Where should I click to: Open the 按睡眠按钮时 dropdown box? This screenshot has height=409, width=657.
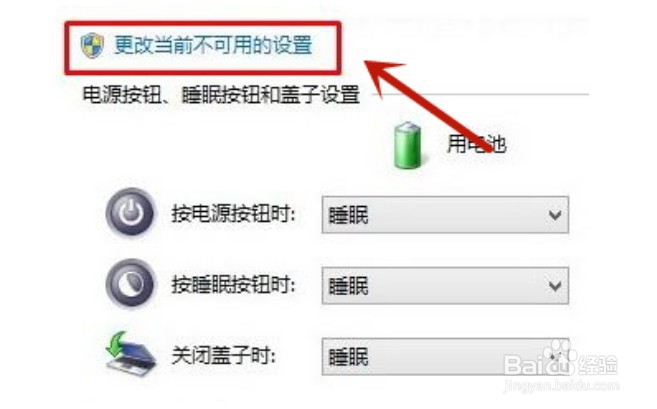(x=445, y=286)
